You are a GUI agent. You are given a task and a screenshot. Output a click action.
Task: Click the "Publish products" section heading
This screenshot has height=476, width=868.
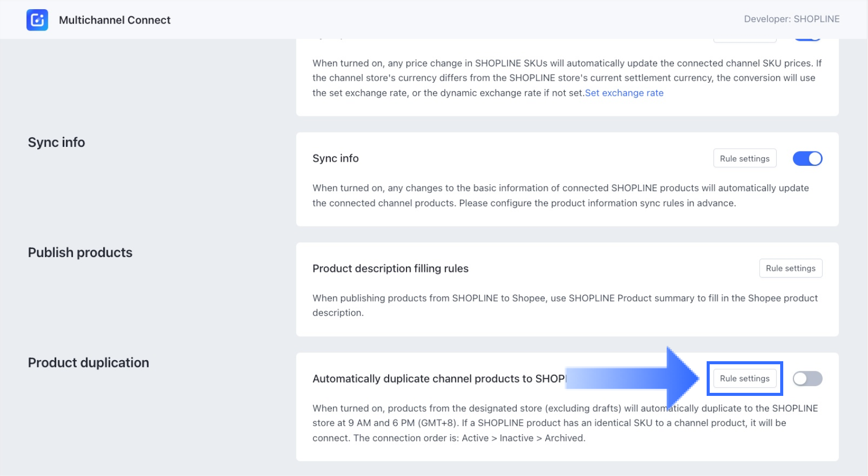(x=80, y=253)
